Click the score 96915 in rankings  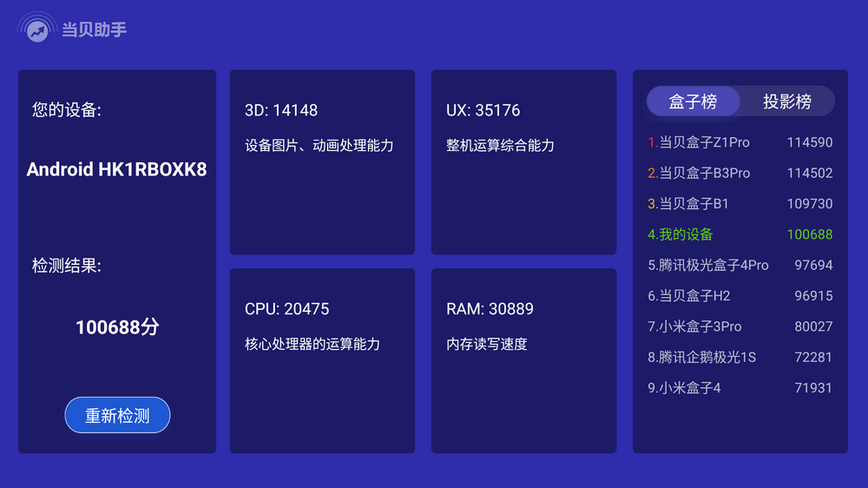pos(814,296)
